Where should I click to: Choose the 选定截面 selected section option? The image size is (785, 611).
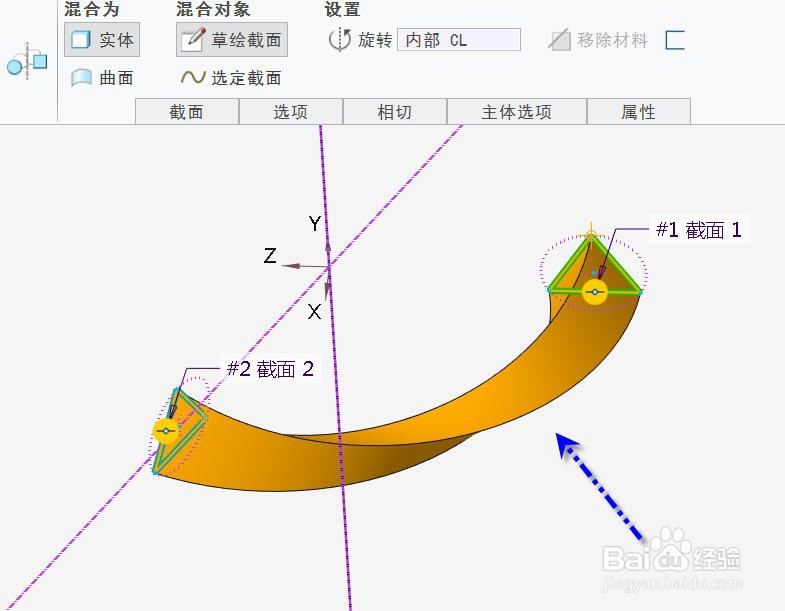231,78
